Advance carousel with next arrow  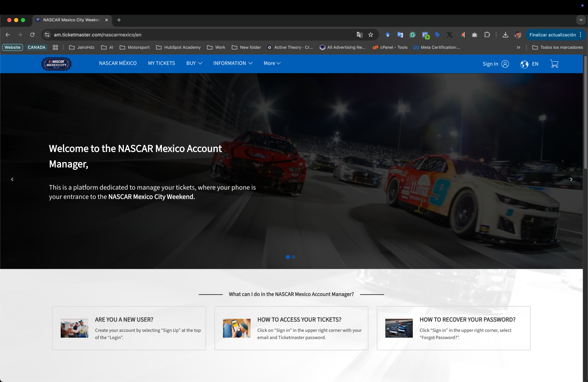pyautogui.click(x=571, y=179)
